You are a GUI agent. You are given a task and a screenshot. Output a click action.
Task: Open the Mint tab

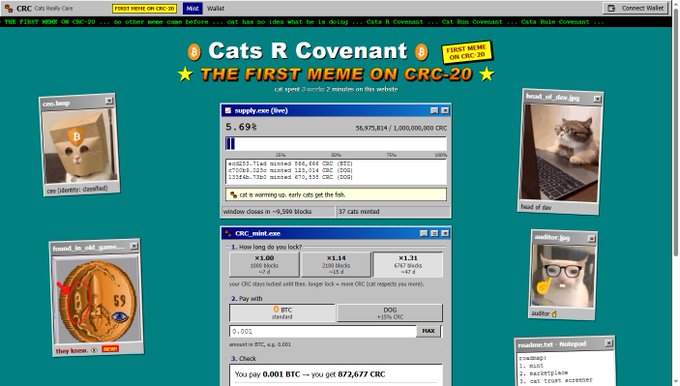(x=192, y=8)
